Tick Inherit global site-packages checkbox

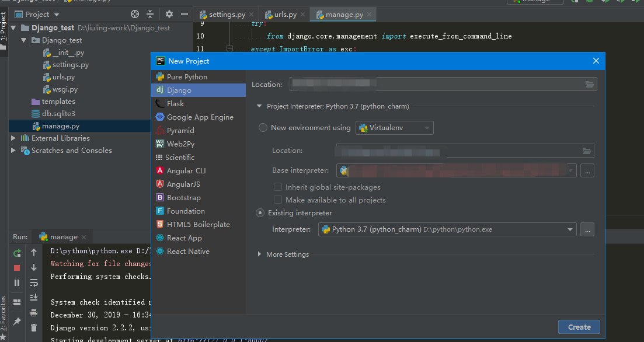278,187
